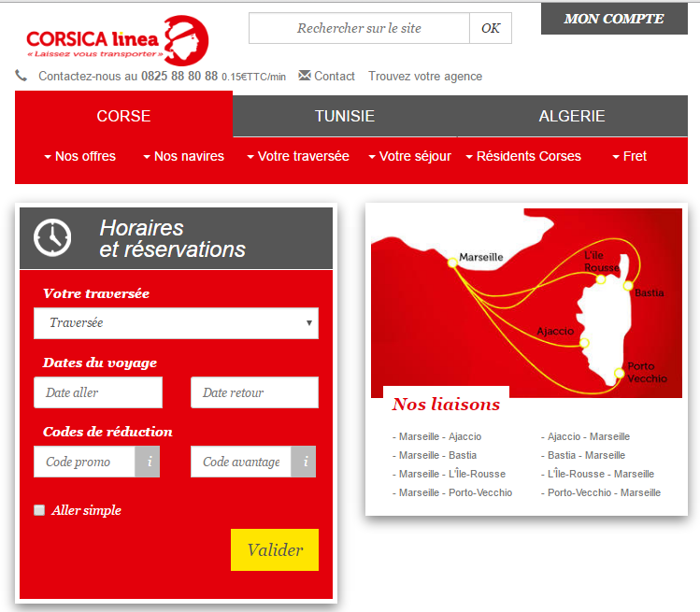
Task: Select the CORSE tab
Action: pos(123,116)
